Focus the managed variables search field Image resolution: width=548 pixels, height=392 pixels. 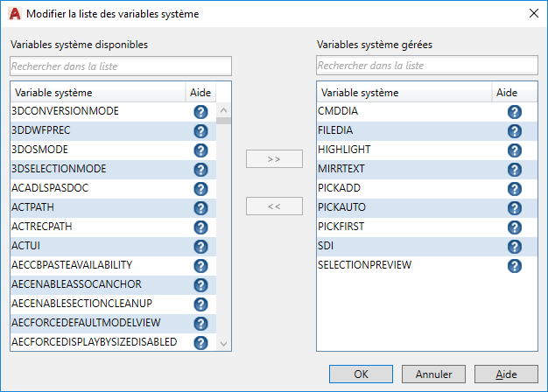tap(427, 66)
